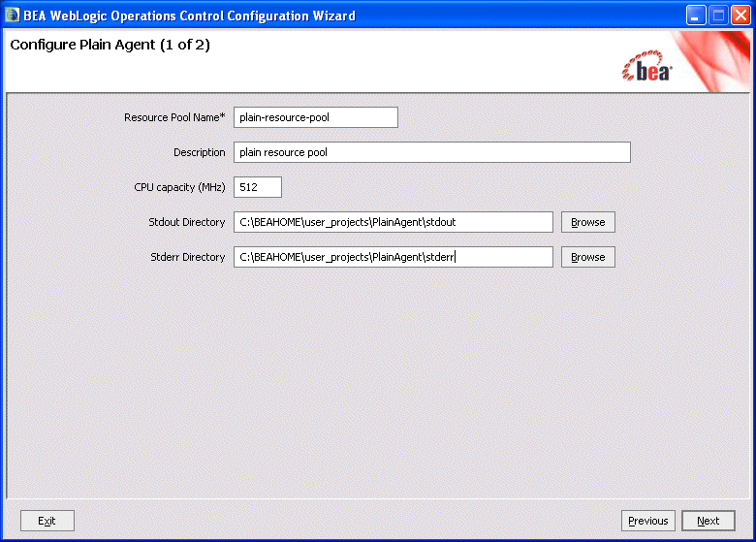Click the wizard title bar application icon
This screenshot has height=542, width=756.
pos(12,15)
